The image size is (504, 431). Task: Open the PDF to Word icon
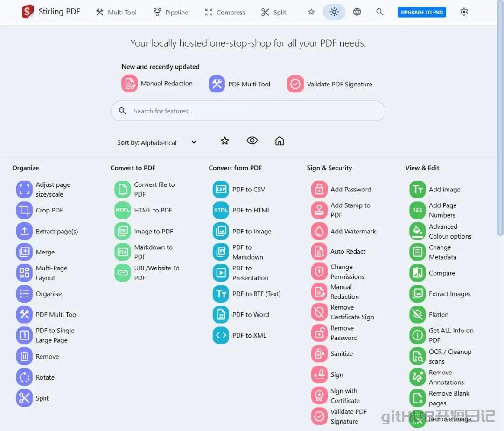(221, 314)
